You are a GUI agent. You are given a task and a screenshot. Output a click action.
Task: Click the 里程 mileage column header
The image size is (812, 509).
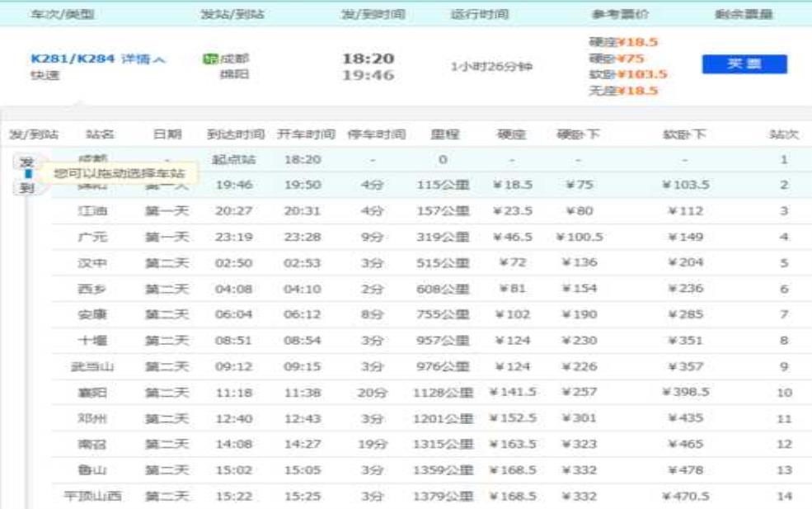pos(443,134)
